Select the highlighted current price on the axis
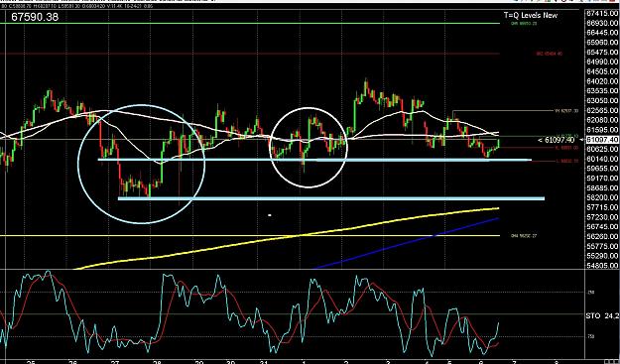 [602, 140]
